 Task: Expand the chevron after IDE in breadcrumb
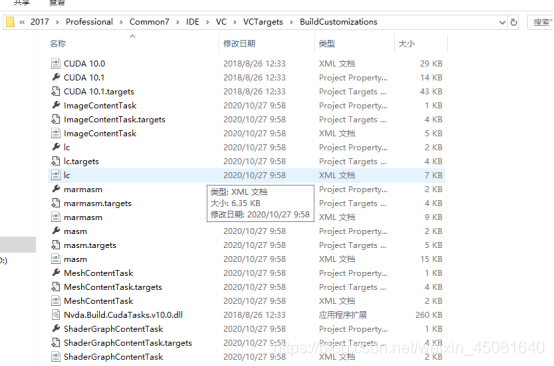[207, 22]
